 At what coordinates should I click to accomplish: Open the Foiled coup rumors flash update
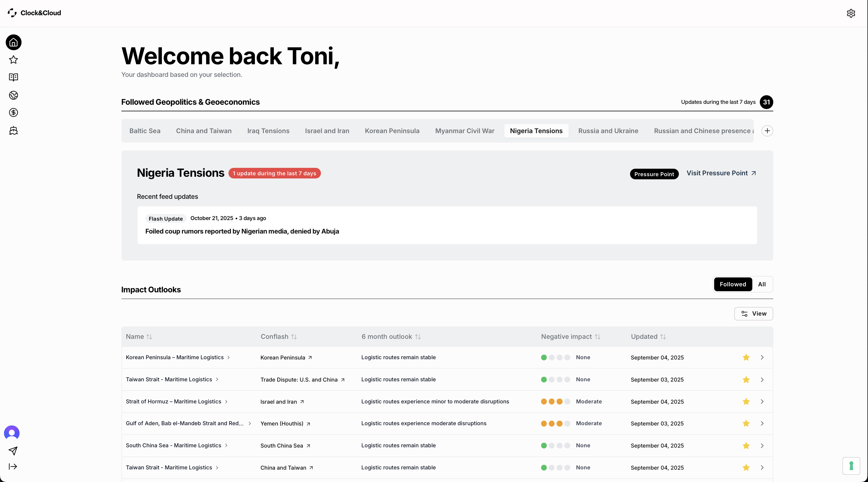pos(242,232)
